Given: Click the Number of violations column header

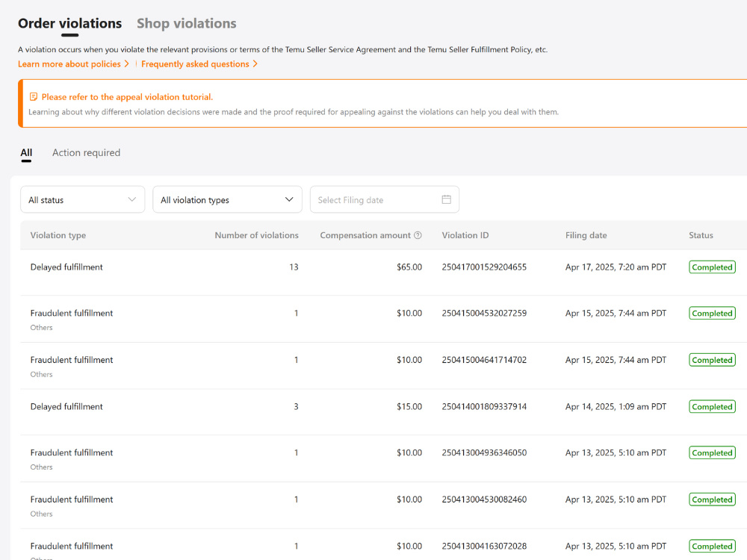Looking at the screenshot, I should point(256,235).
